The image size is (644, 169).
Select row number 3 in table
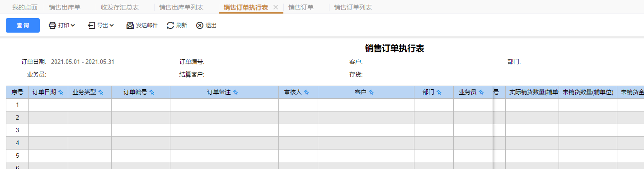pyautogui.click(x=17, y=130)
